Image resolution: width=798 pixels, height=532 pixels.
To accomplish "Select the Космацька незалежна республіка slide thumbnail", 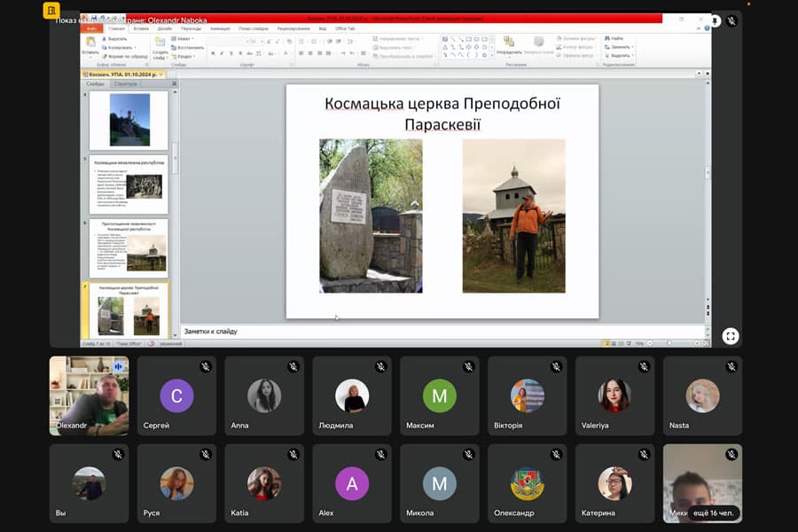I will pyautogui.click(x=129, y=184).
